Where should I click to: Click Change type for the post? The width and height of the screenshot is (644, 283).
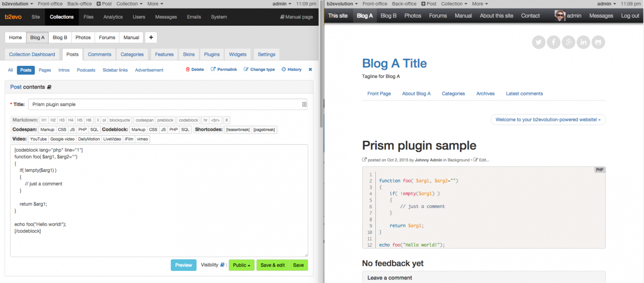(259, 69)
